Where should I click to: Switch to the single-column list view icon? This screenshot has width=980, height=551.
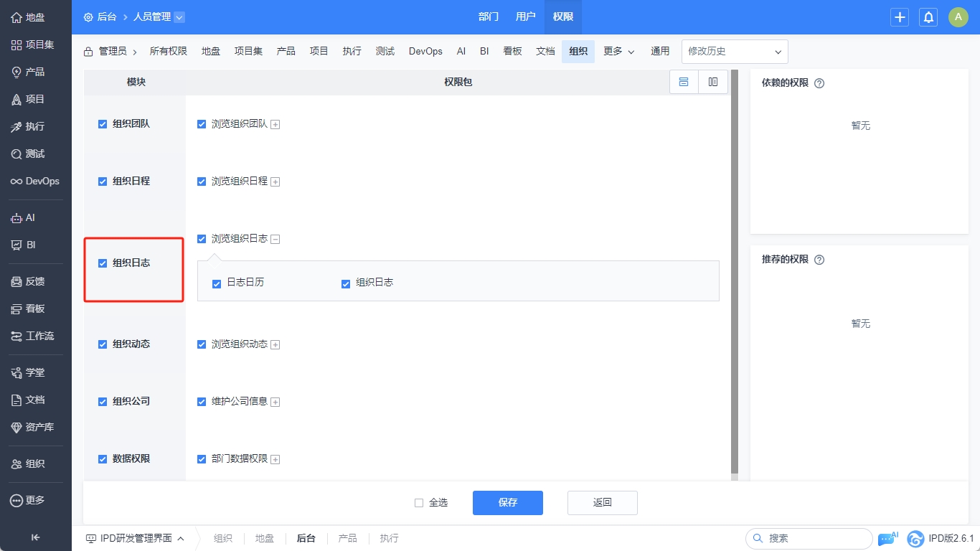click(684, 82)
